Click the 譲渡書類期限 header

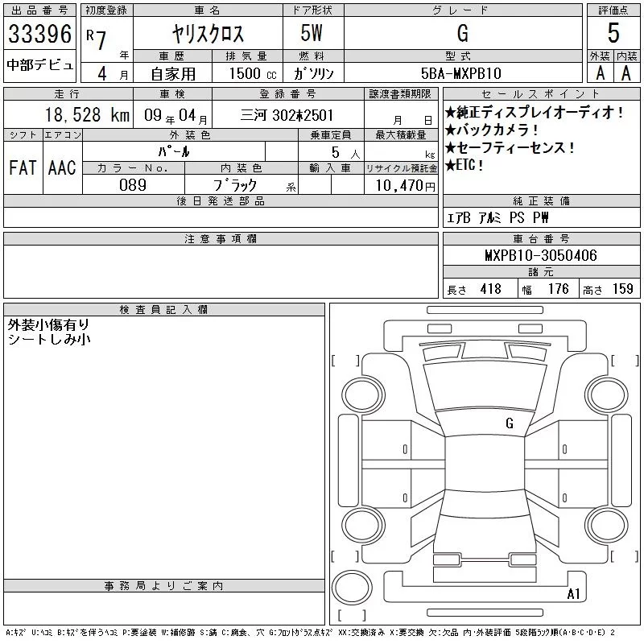click(x=400, y=93)
